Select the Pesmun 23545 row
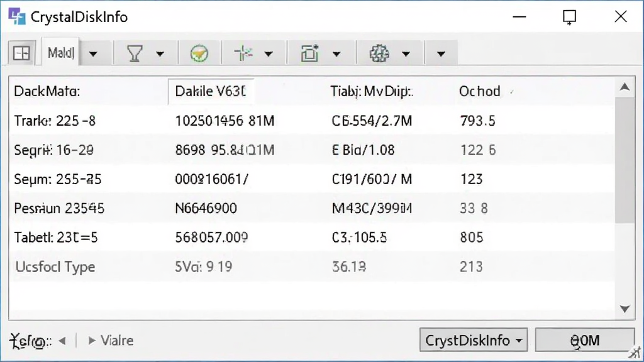This screenshot has width=644, height=362. [x=312, y=208]
